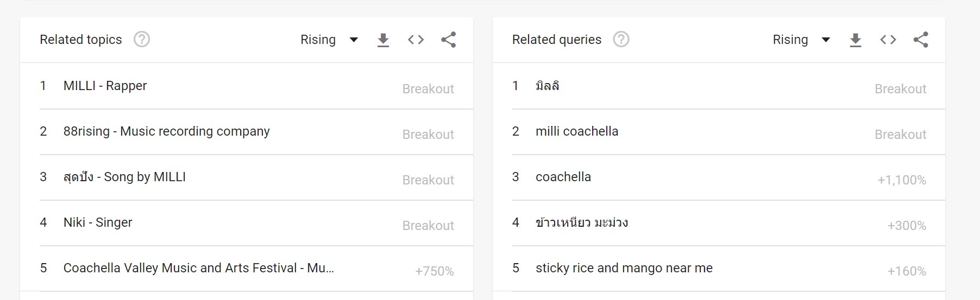Download the Related topics data as CSV
This screenshot has height=300, width=980.
point(383,40)
